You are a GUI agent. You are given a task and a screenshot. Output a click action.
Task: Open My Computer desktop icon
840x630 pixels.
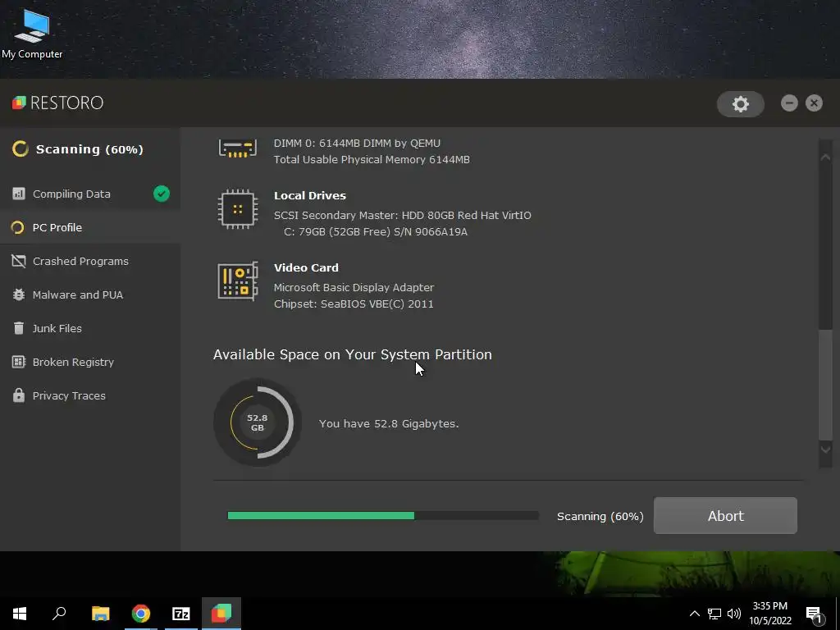pyautogui.click(x=32, y=34)
